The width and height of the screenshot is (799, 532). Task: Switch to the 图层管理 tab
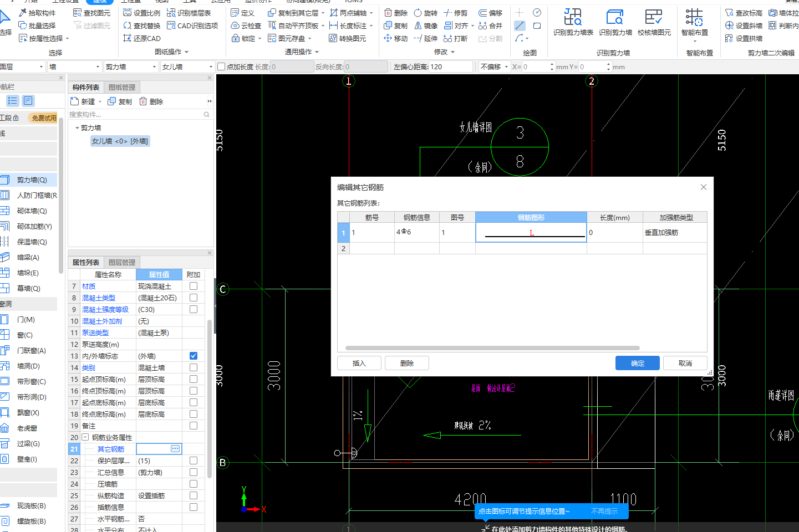click(122, 263)
